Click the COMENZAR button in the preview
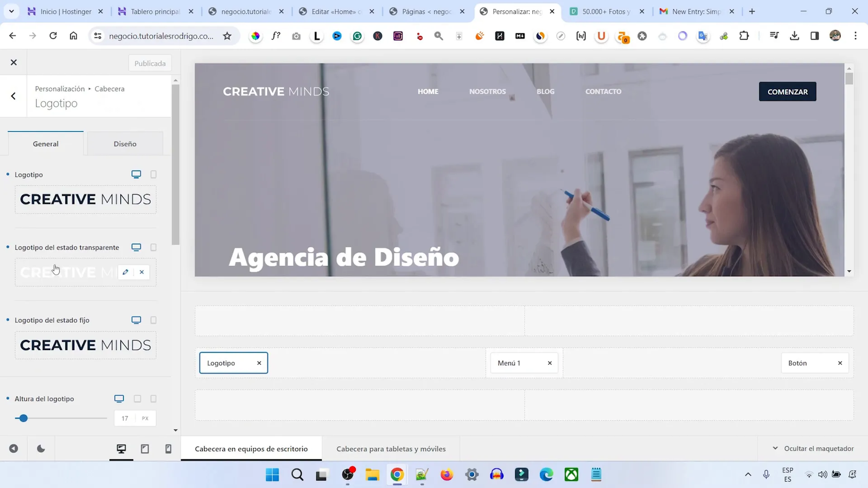Screen dimensions: 868x488 pyautogui.click(x=787, y=91)
